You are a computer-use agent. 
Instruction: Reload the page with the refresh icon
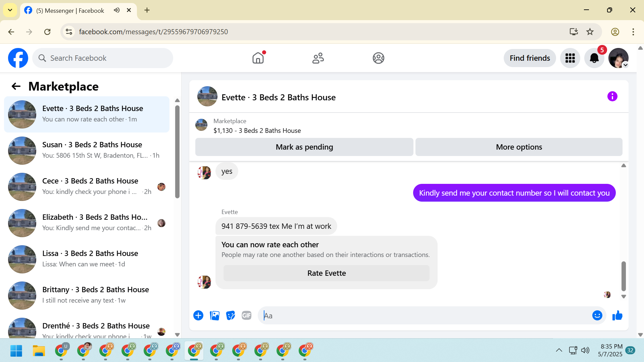tap(47, 32)
